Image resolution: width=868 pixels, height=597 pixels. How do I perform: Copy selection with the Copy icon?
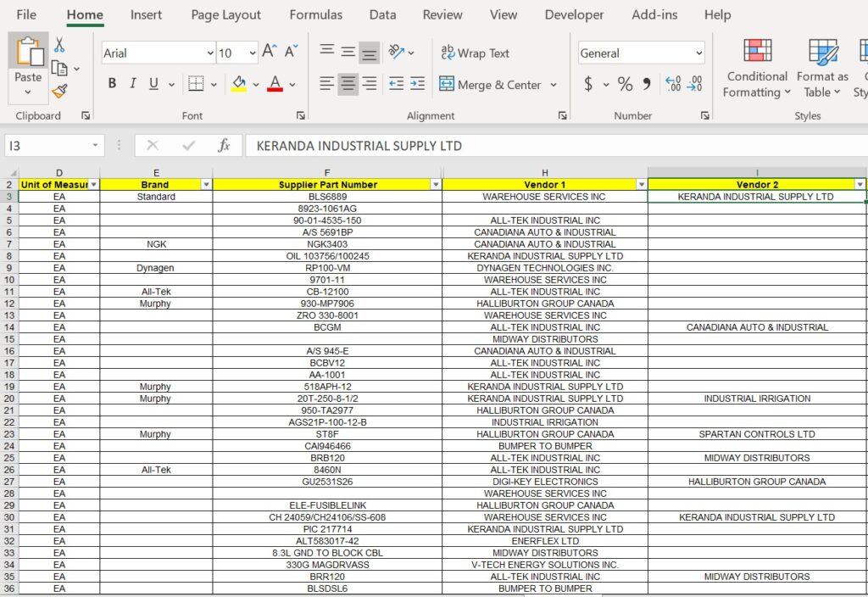coord(59,68)
